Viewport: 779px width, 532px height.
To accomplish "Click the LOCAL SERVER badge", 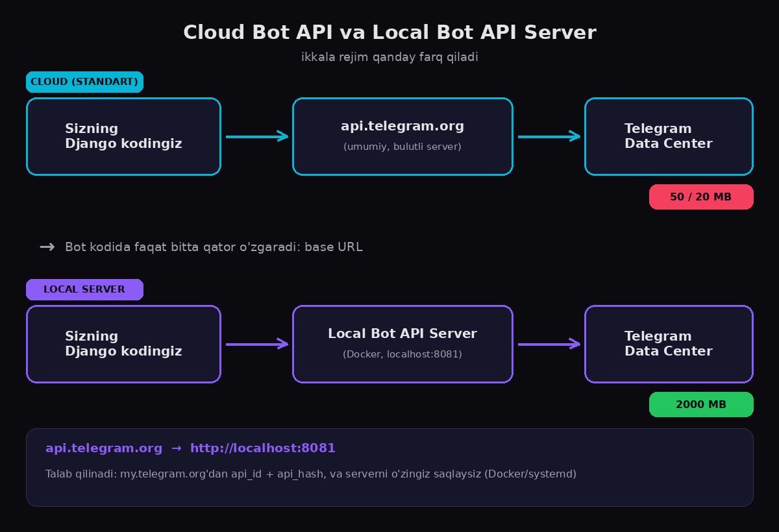I will tap(84, 289).
